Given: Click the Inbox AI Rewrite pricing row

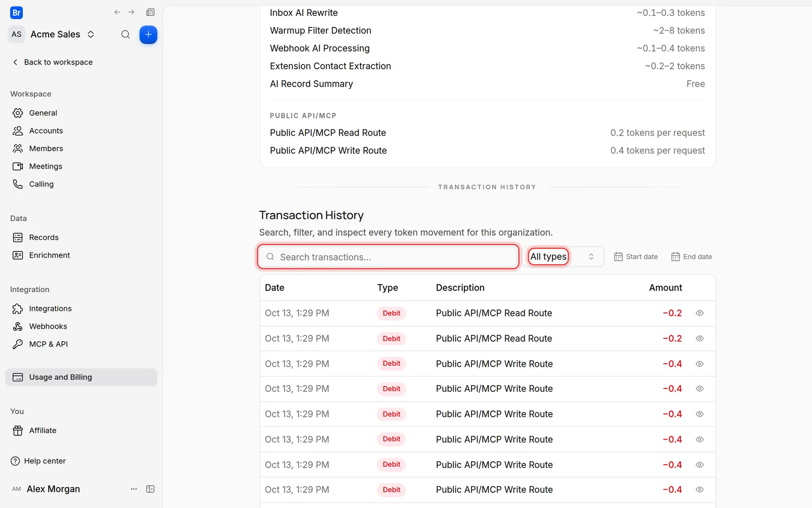Looking at the screenshot, I should [x=487, y=13].
